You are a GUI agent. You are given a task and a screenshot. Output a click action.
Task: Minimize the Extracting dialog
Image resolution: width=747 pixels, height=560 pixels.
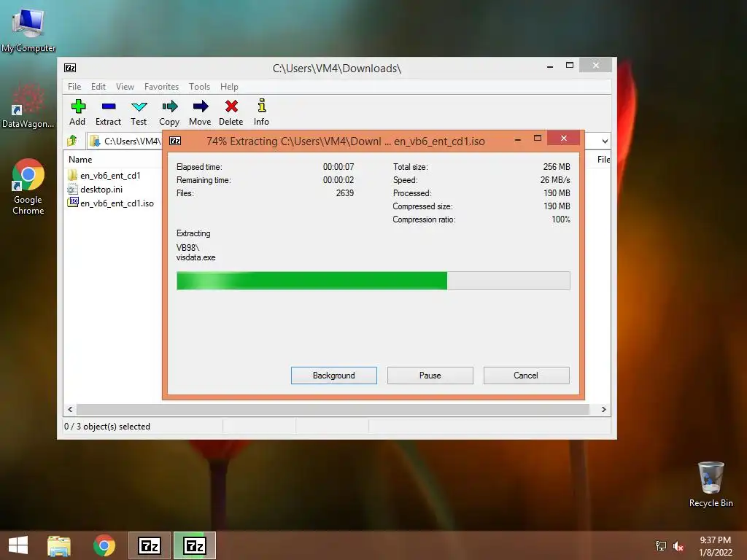coord(518,139)
